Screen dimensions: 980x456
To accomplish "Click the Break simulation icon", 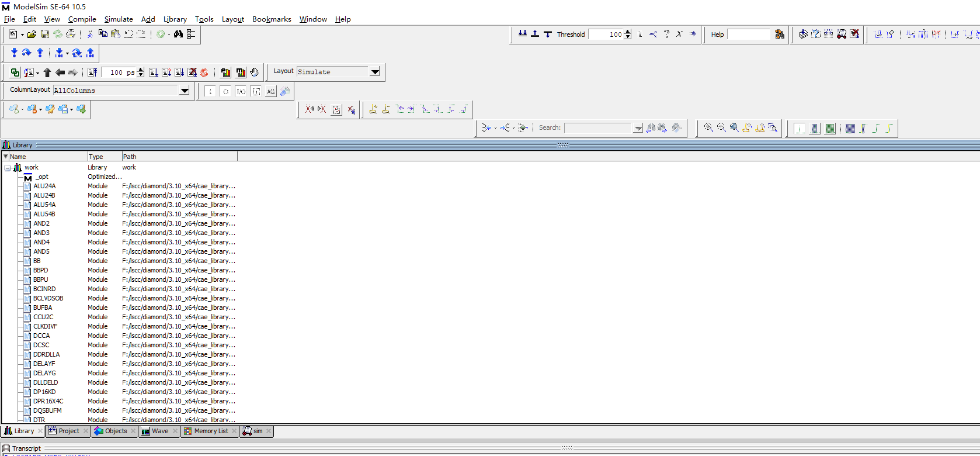I will click(x=192, y=72).
